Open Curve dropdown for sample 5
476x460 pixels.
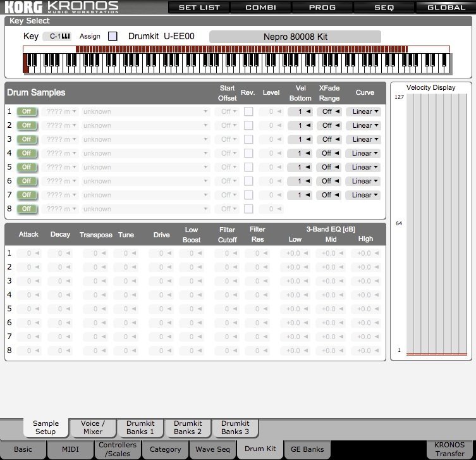[x=363, y=167]
